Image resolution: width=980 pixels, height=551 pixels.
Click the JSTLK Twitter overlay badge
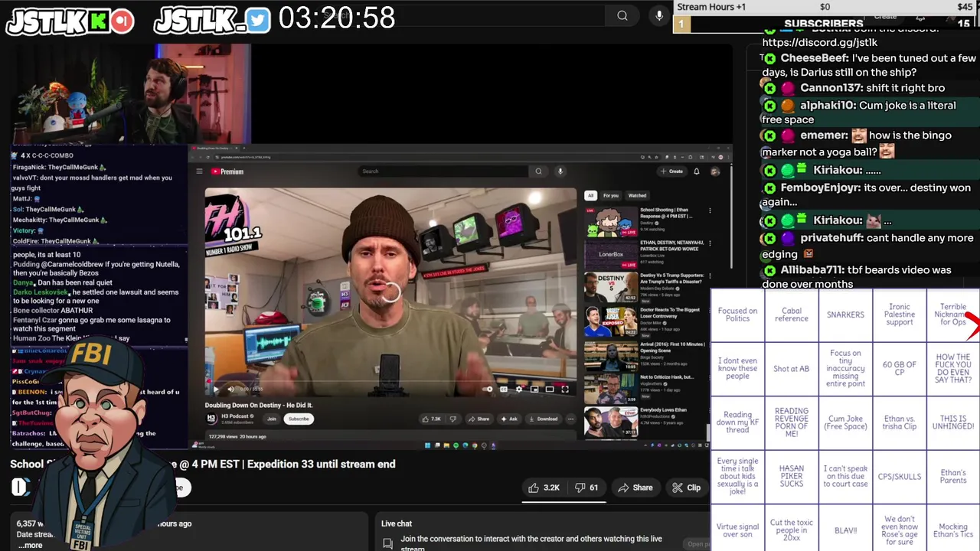[x=213, y=20]
